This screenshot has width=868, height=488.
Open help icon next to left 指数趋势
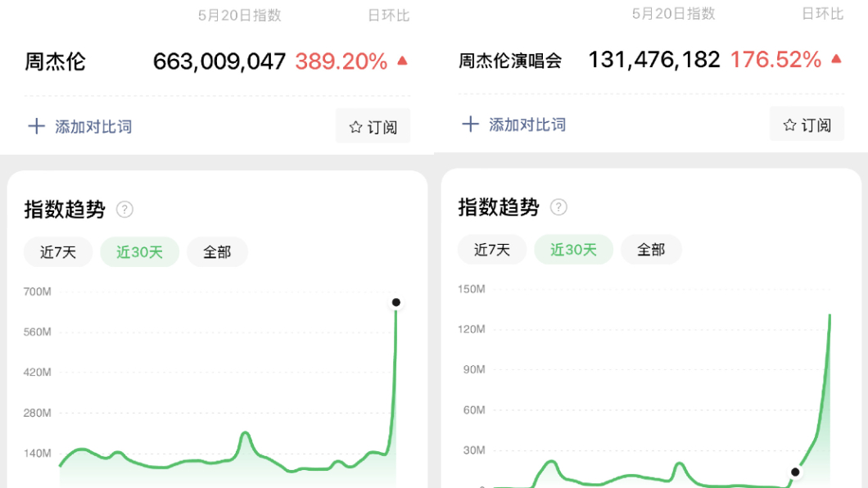pos(124,210)
